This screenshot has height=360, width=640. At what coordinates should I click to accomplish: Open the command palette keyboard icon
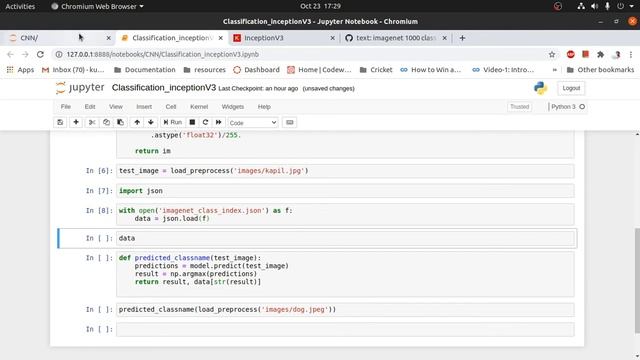[289, 122]
